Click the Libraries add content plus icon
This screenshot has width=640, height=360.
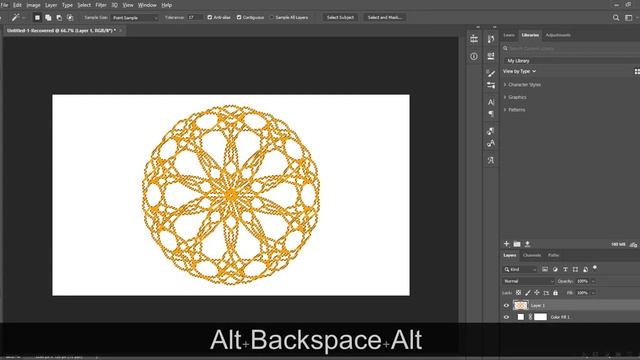507,244
